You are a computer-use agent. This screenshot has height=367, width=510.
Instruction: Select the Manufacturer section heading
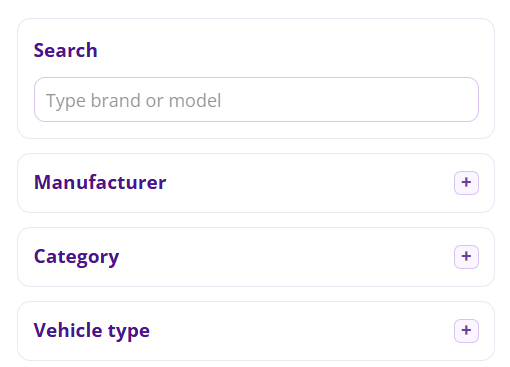point(100,182)
